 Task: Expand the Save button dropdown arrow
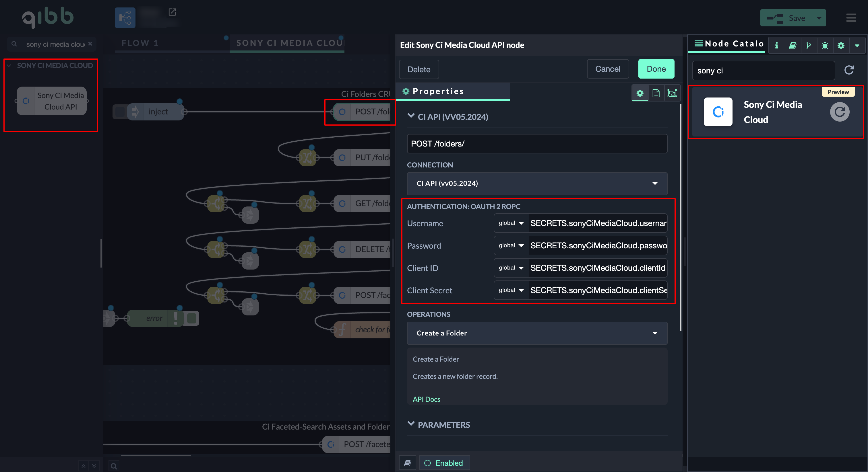click(819, 18)
